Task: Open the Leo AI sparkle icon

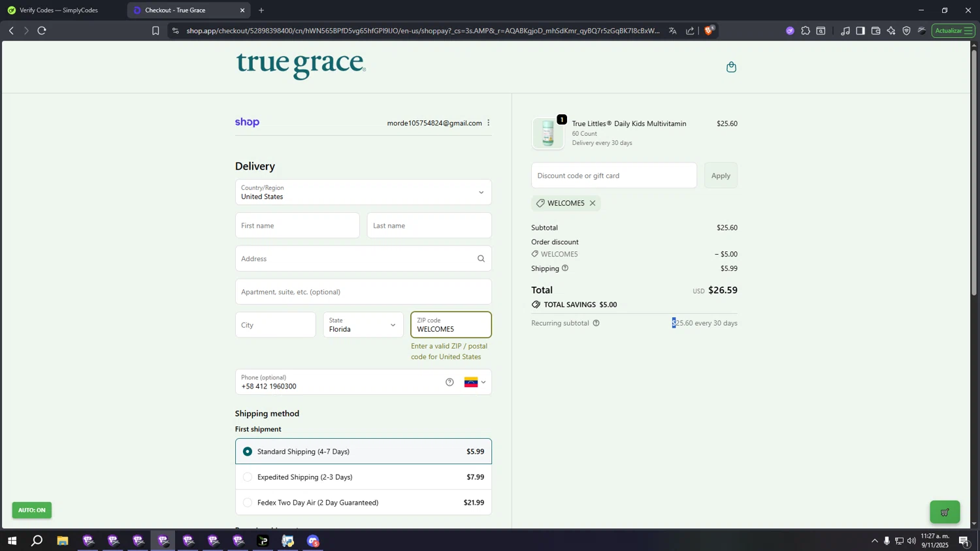Action: [891, 31]
